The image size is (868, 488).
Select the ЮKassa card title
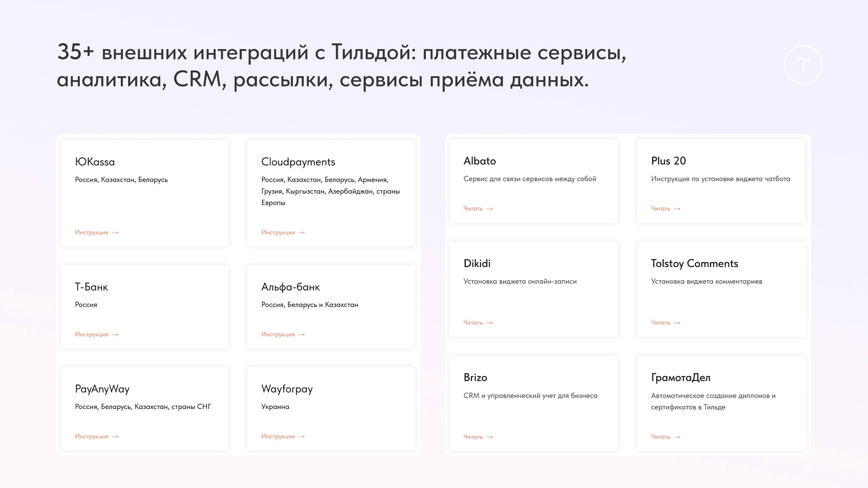coord(95,162)
